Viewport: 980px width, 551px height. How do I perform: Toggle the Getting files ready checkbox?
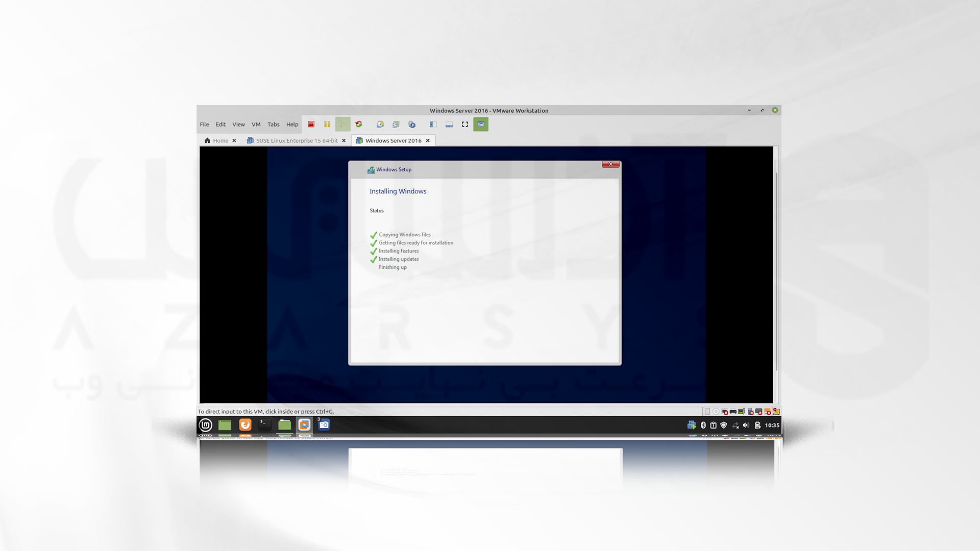click(x=374, y=242)
